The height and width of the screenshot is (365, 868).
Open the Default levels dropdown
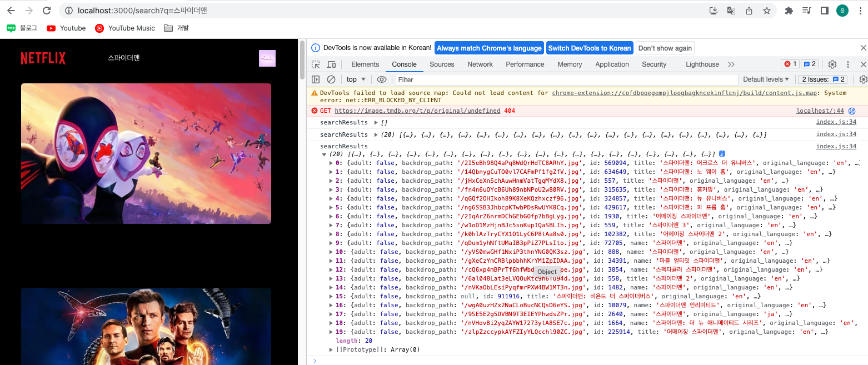[x=766, y=79]
